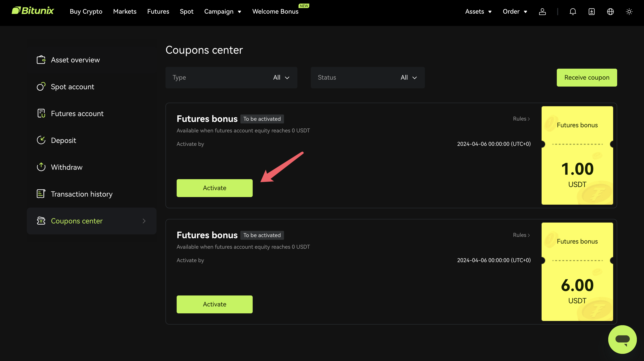Screen dimensions: 644x361
Task: Open Rules for the 6.00 USDT bonus
Action: coord(521,235)
